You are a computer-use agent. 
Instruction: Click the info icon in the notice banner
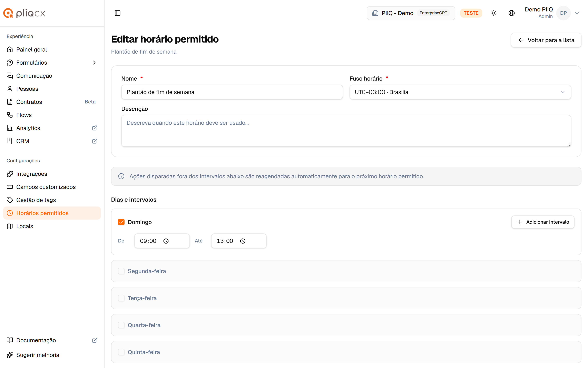pyautogui.click(x=121, y=176)
